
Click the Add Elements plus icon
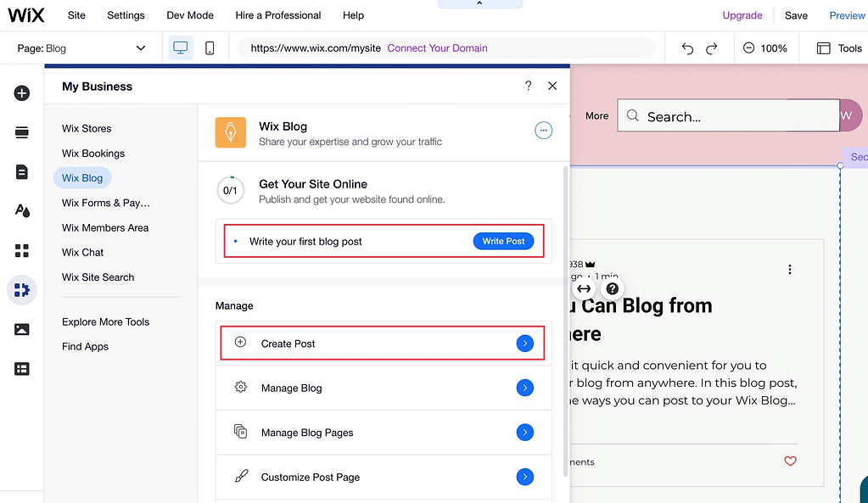tap(21, 93)
